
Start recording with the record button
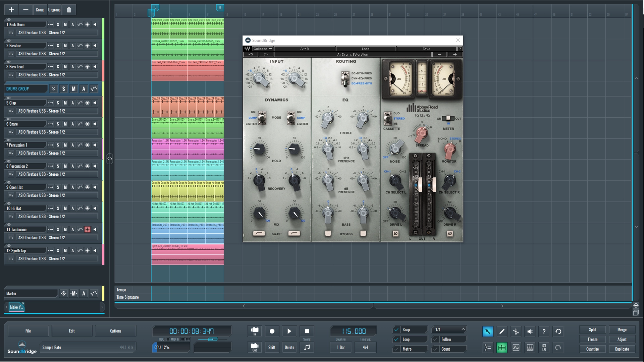(272, 331)
